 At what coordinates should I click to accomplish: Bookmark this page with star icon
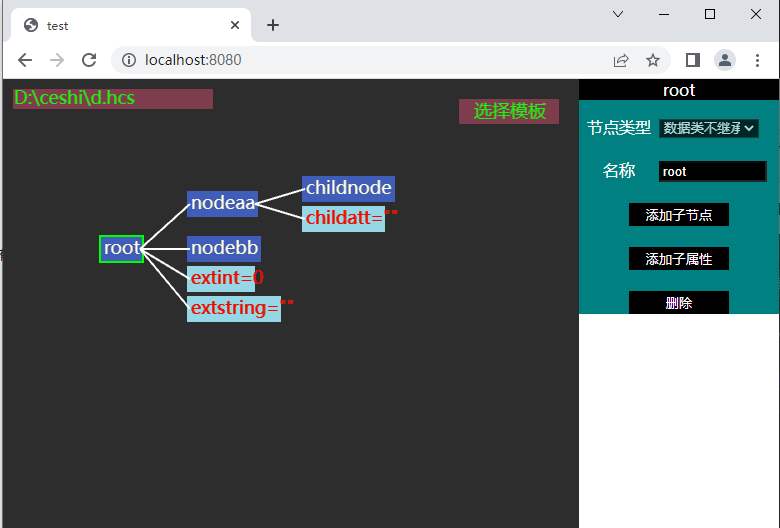click(x=653, y=60)
